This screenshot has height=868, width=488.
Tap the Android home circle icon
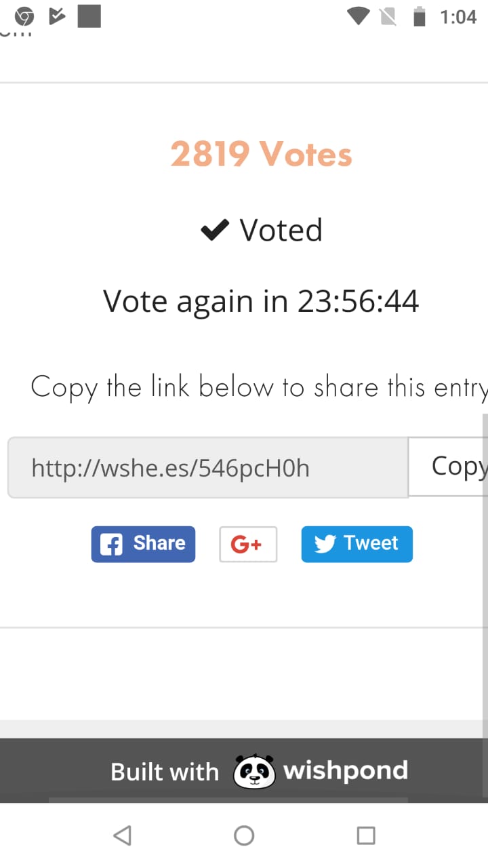point(244,835)
